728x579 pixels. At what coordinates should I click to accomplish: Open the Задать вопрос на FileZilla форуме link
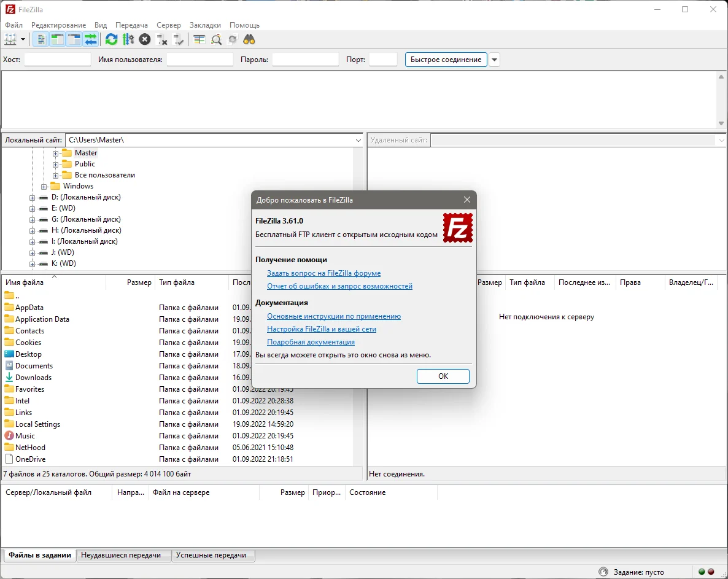(x=323, y=273)
